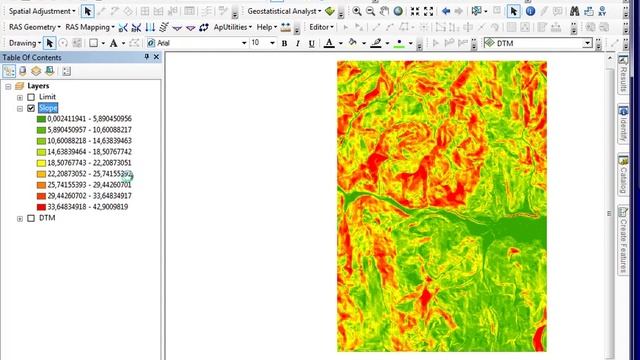Open the Find Route tool

[589, 11]
